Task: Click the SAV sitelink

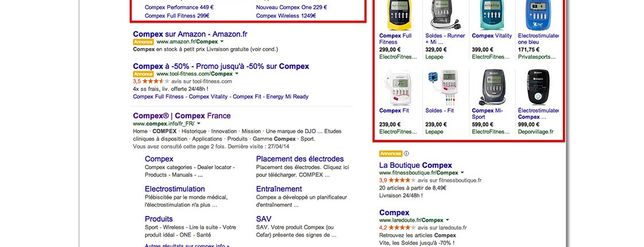Action: 264,219
